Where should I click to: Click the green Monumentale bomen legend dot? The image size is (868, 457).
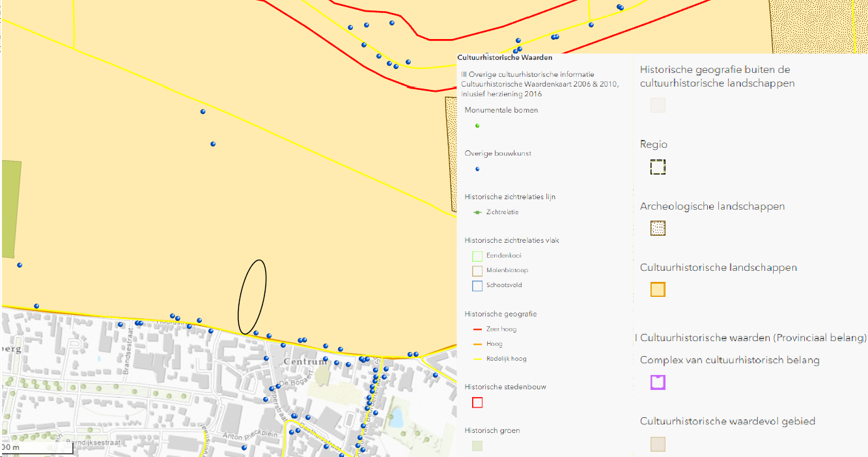click(x=477, y=126)
